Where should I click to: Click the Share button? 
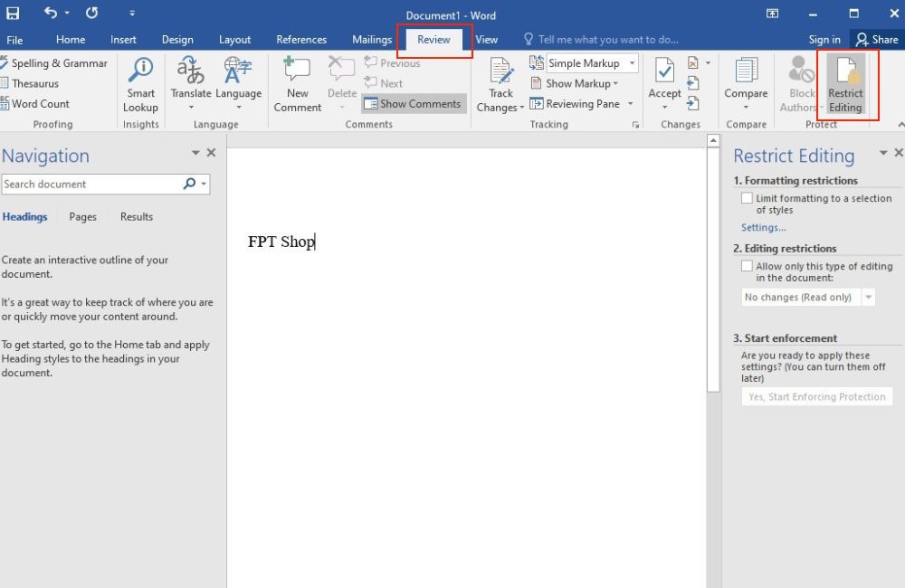877,39
